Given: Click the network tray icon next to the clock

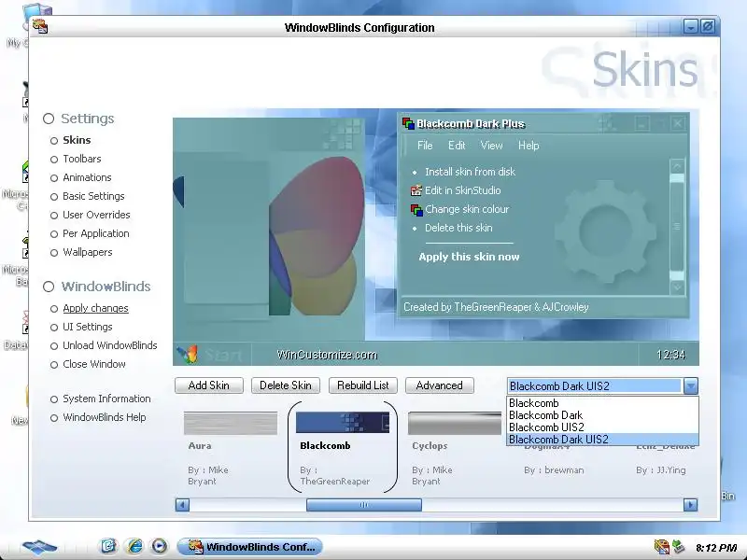Looking at the screenshot, I should pos(679,547).
